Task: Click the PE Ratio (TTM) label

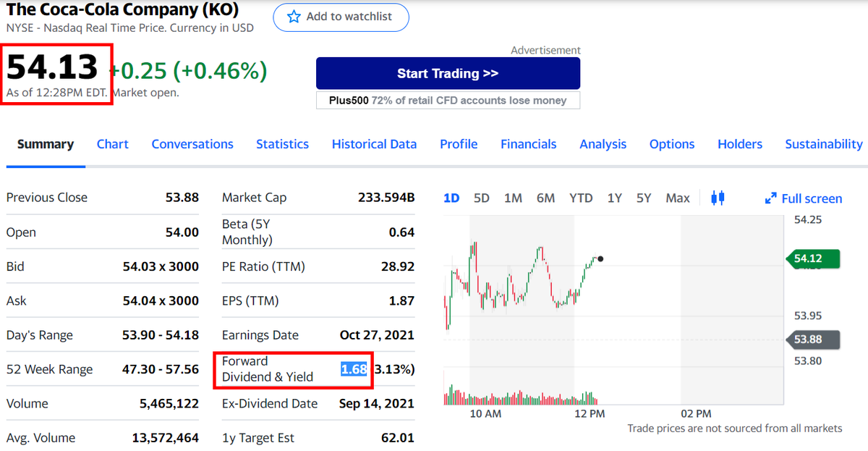Action: point(263,266)
